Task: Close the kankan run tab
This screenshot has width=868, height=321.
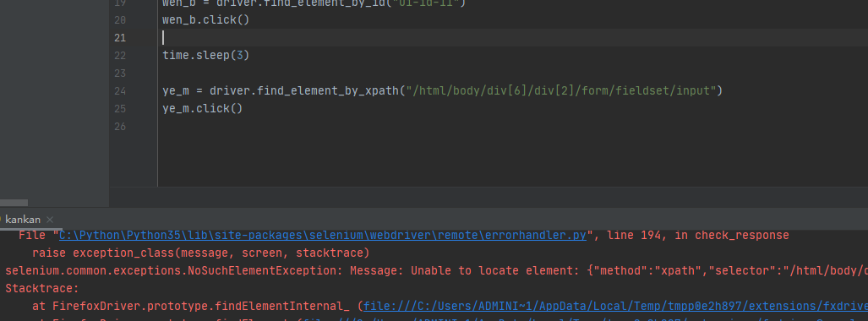Action: 50,220
